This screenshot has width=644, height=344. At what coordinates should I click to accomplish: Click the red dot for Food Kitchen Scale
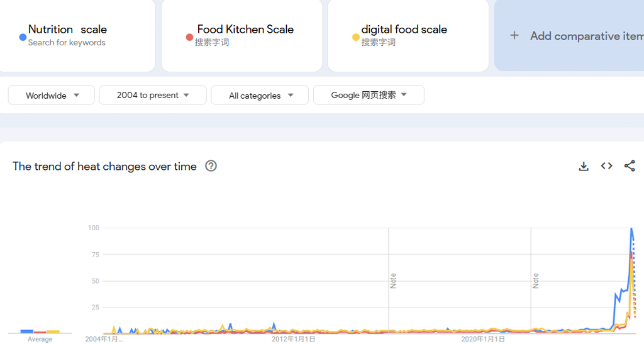(189, 37)
